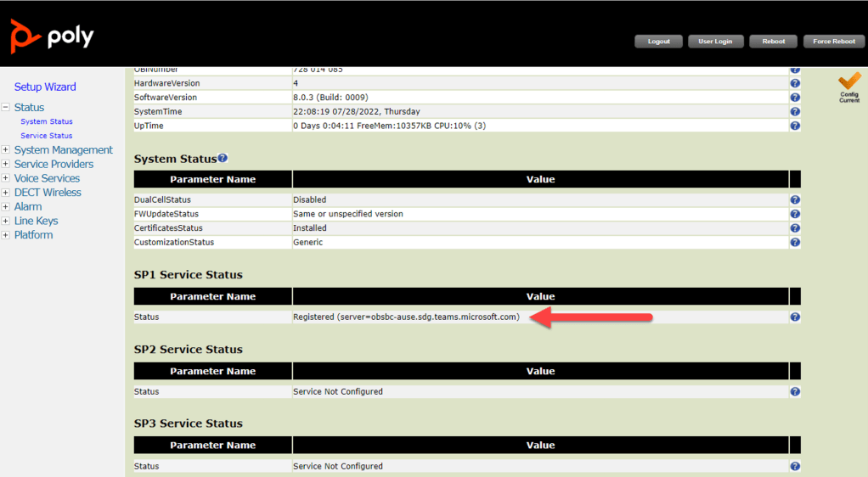Open help icon for SoftwareVersion row
This screenshot has height=477, width=868.
point(795,98)
